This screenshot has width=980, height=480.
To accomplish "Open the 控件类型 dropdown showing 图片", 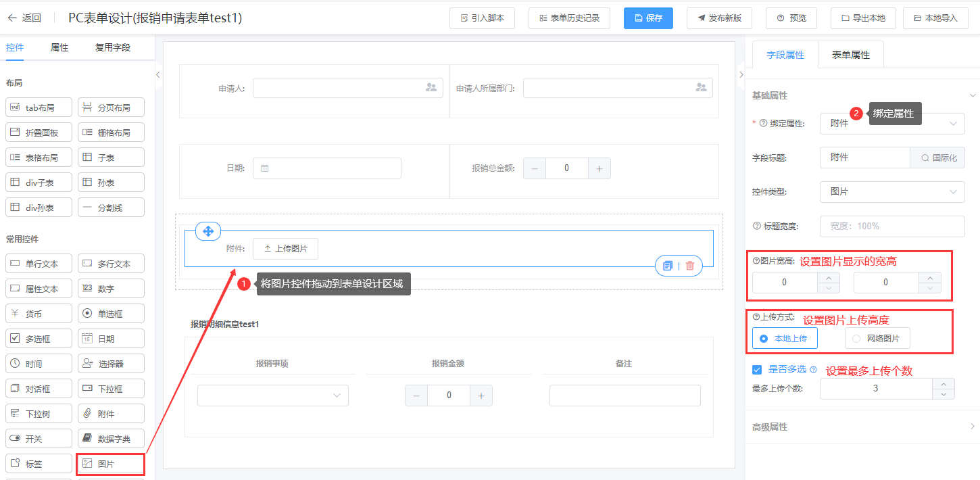I will 891,192.
